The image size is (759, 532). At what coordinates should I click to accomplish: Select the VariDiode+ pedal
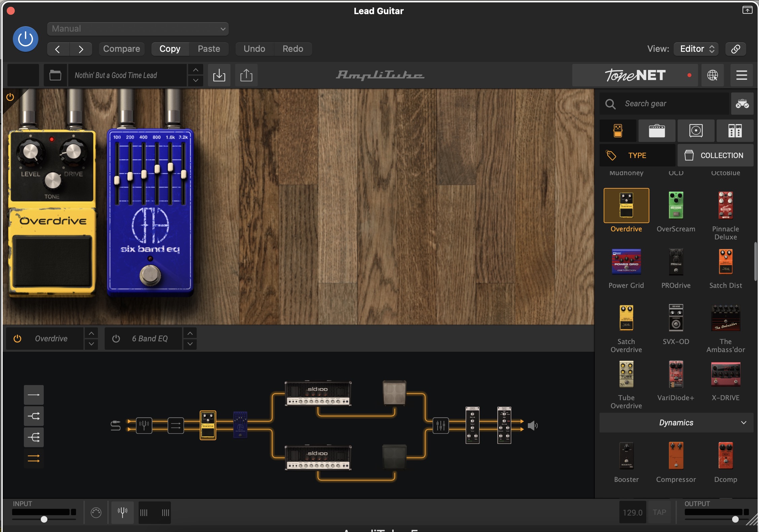point(676,380)
